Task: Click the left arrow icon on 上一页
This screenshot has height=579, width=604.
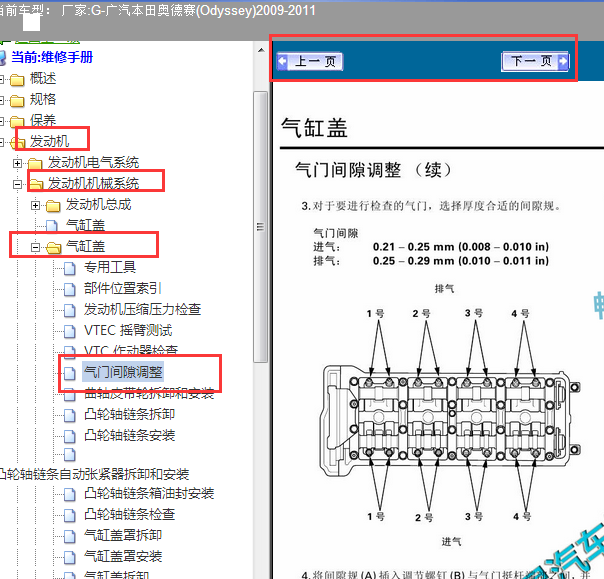Action: (283, 61)
